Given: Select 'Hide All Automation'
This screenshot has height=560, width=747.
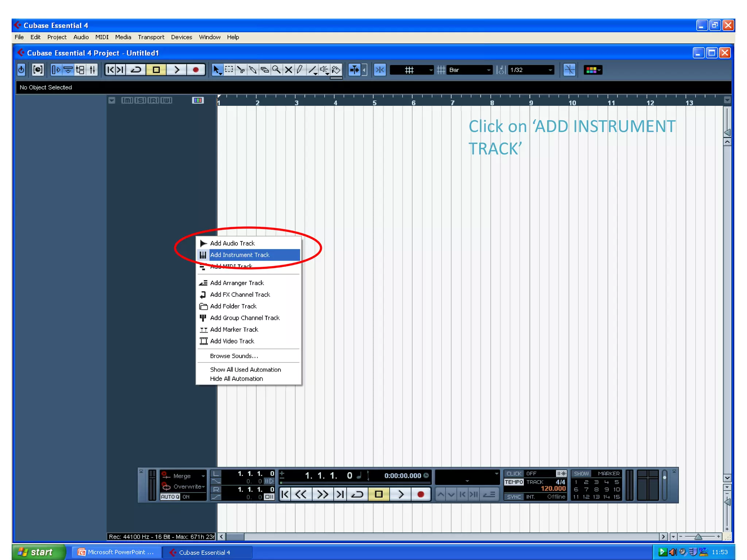Looking at the screenshot, I should point(249,379).
